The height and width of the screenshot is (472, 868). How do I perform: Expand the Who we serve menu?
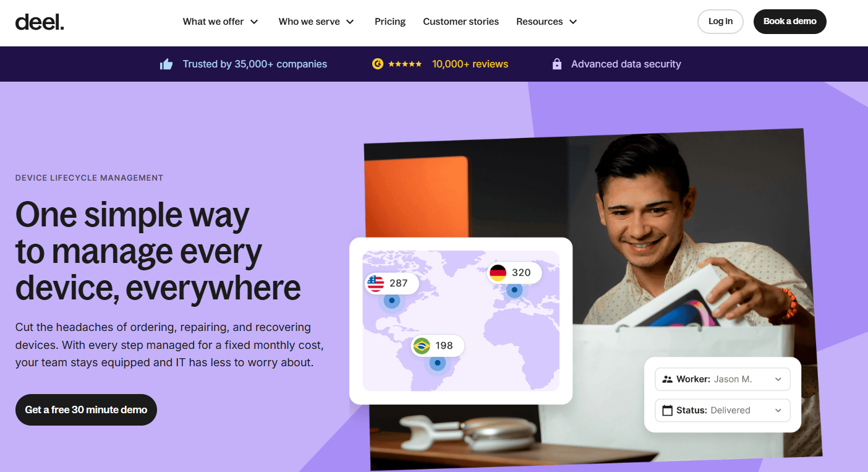[x=317, y=22]
